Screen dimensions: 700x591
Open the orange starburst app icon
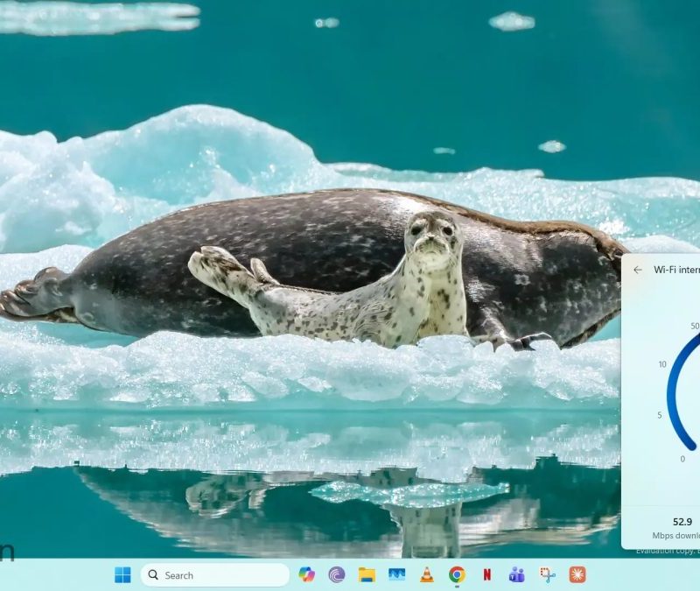[577, 574]
